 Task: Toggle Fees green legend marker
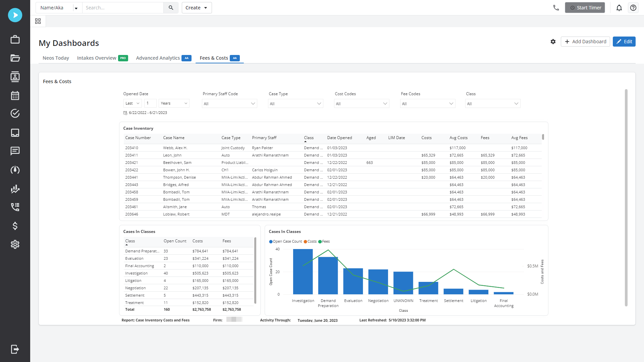320,242
